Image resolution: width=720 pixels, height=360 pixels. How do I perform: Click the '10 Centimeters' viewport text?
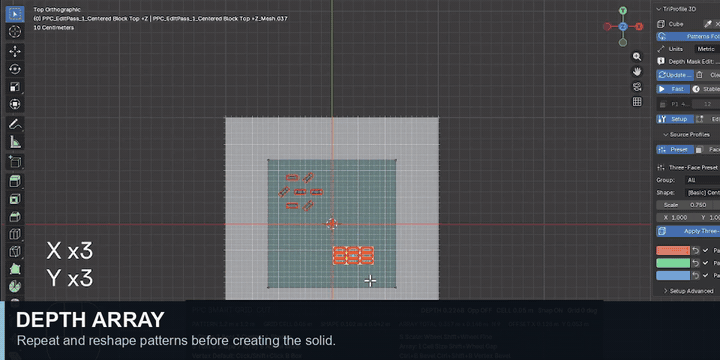pos(54,28)
